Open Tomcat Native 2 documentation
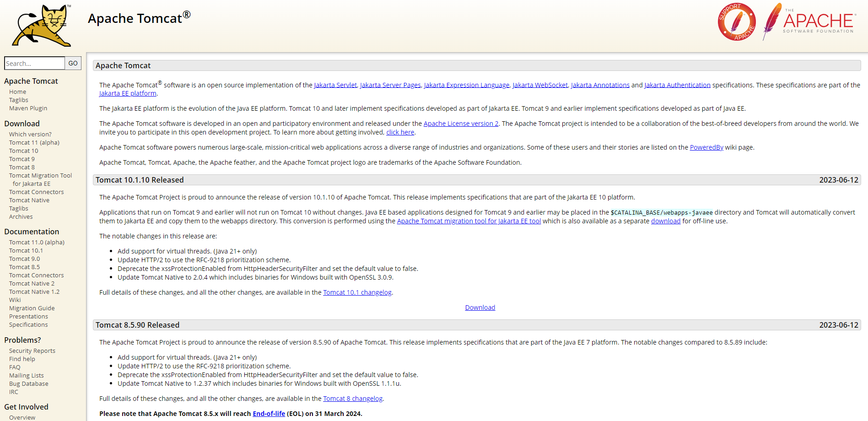 (32, 283)
